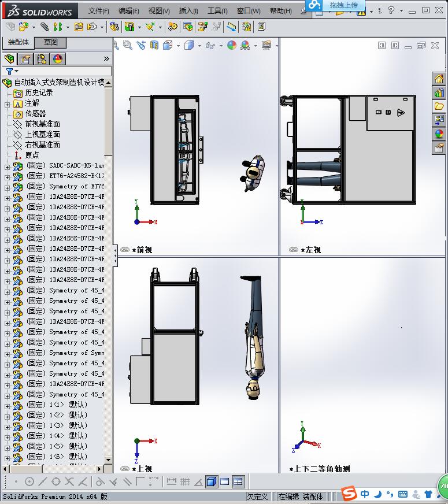Viewport: 448px width, 504px height.
Task: Select the Move Component tool
Action: [x=92, y=27]
